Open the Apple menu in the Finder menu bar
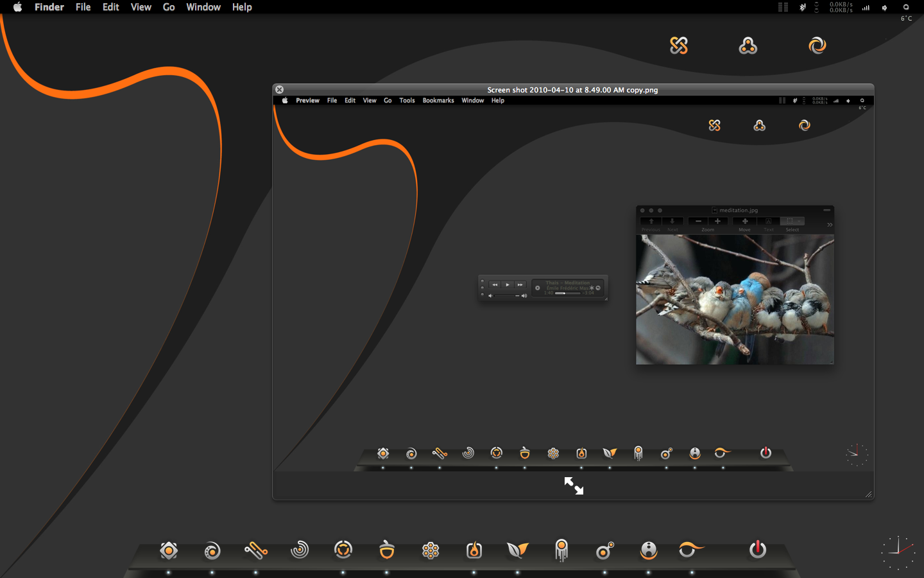924x578 pixels. (x=18, y=7)
